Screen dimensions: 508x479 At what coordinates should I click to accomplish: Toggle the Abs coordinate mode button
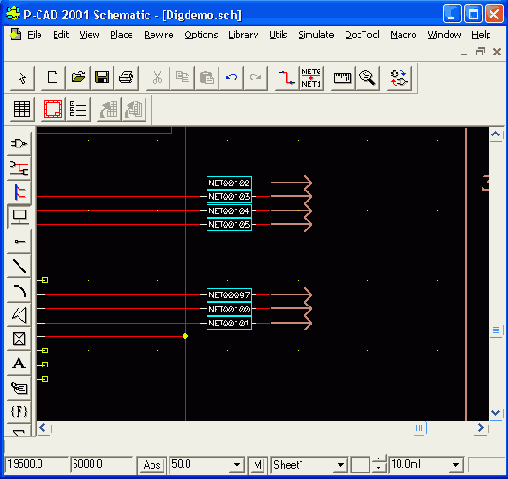(x=152, y=465)
